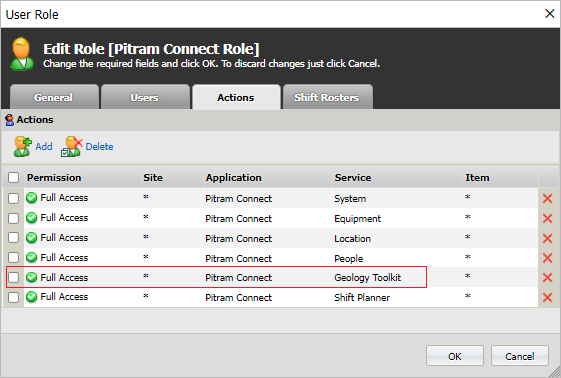Screen dimensions: 561x378
Task: Open the Shift Rosters tab
Action: pos(327,97)
